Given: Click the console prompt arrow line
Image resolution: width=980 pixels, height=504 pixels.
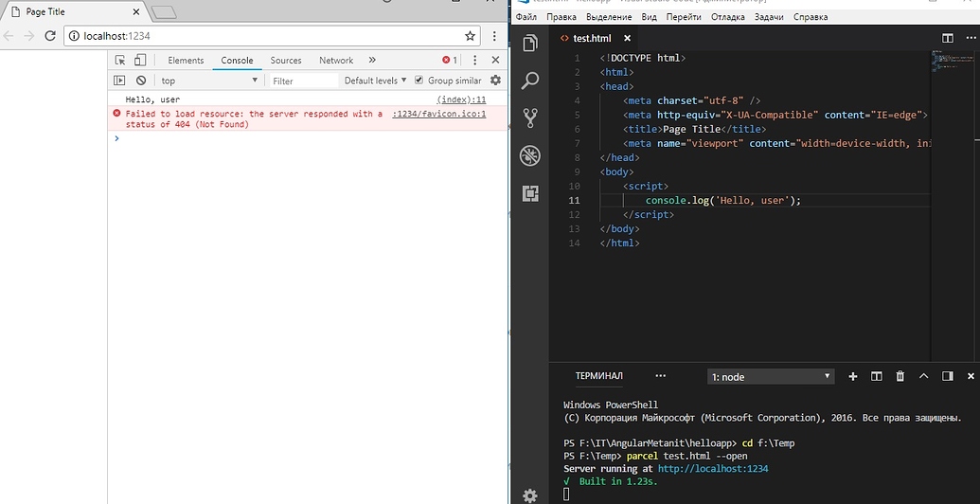Looking at the screenshot, I should [306, 138].
